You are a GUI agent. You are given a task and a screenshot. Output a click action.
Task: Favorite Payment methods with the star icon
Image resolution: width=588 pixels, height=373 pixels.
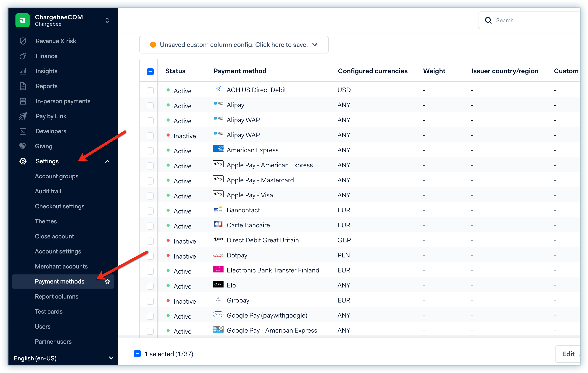tap(107, 282)
